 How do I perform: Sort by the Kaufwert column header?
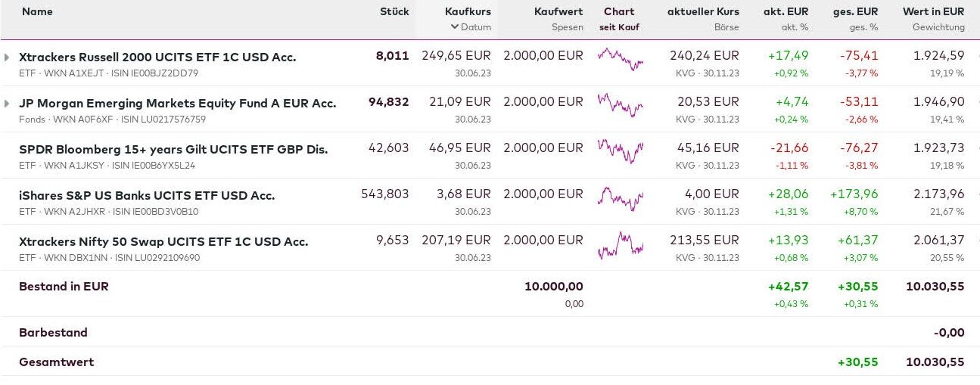click(x=558, y=12)
